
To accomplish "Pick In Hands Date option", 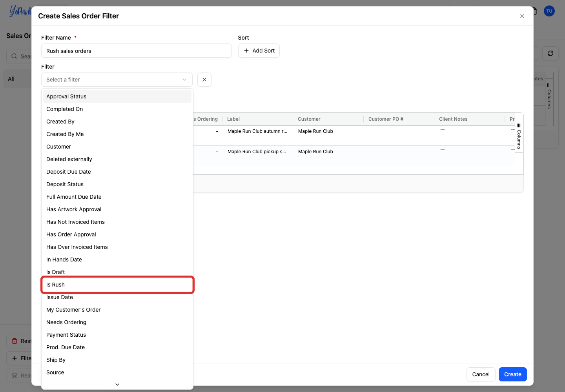I will click(x=117, y=260).
